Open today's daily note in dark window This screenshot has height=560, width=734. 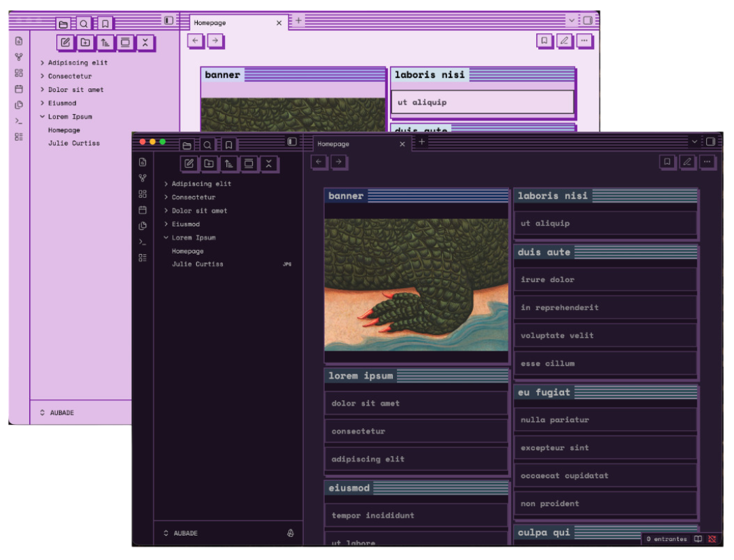[143, 210]
